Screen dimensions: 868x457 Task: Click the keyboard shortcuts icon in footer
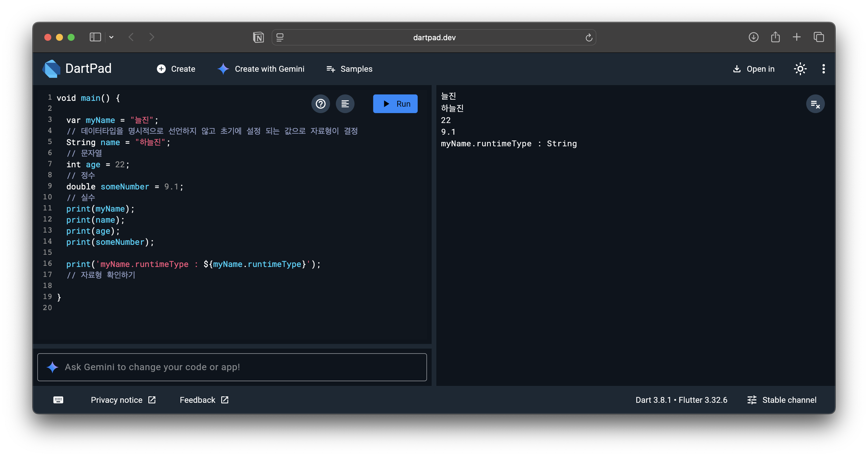point(58,400)
